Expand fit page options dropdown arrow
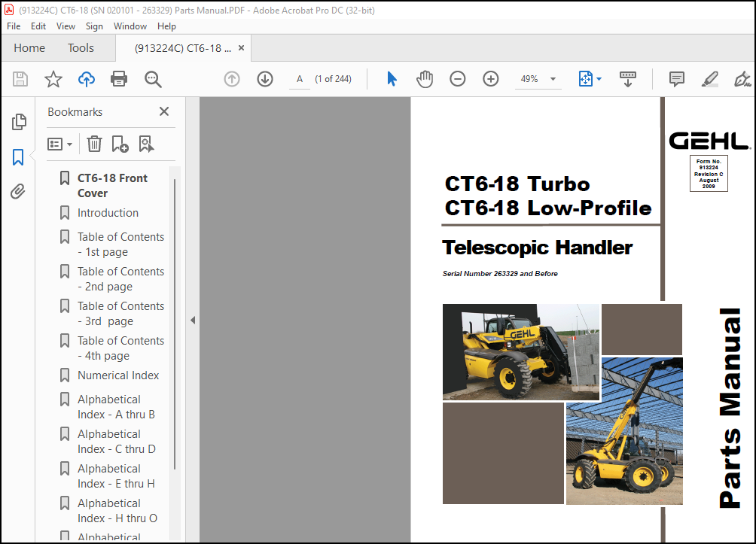Image resolution: width=756 pixels, height=544 pixels. 599,78
